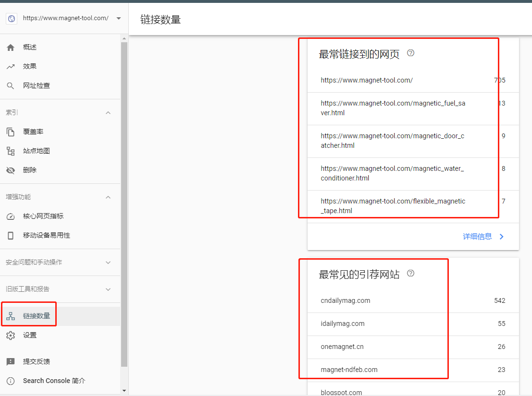Collapse the 增强功能 section
The width and height of the screenshot is (532, 396).
(108, 197)
